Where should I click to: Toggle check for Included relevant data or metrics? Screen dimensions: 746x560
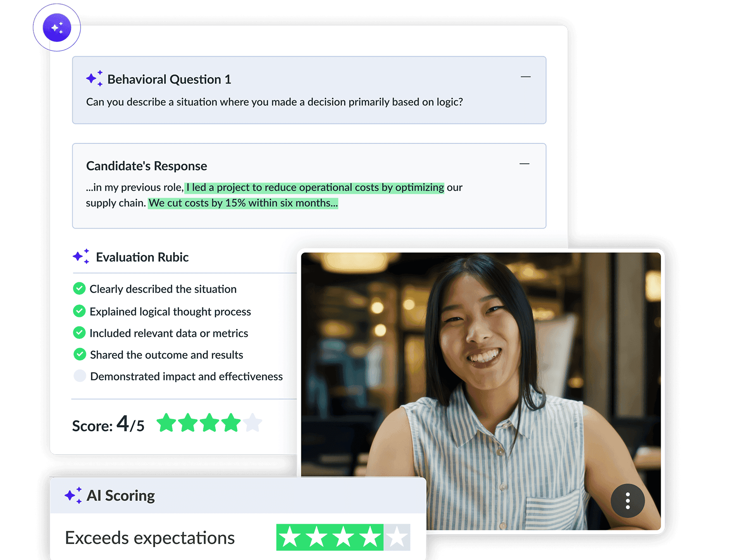(79, 333)
